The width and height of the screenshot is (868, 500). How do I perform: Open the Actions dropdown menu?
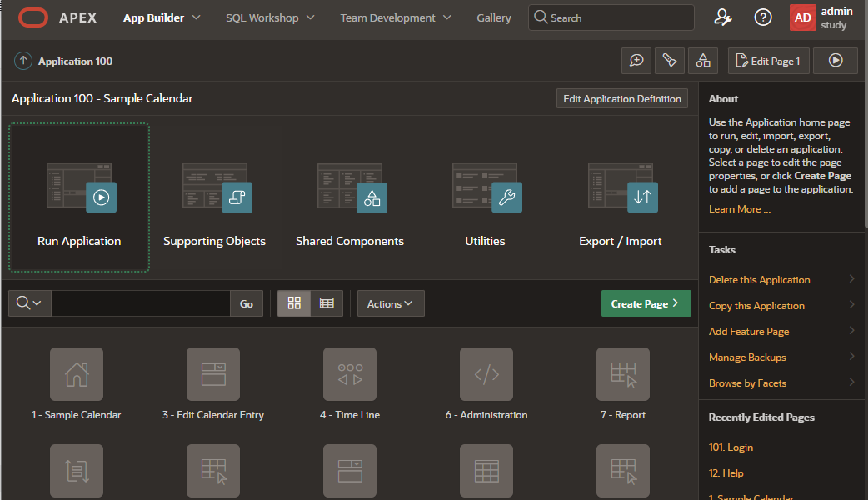[391, 303]
